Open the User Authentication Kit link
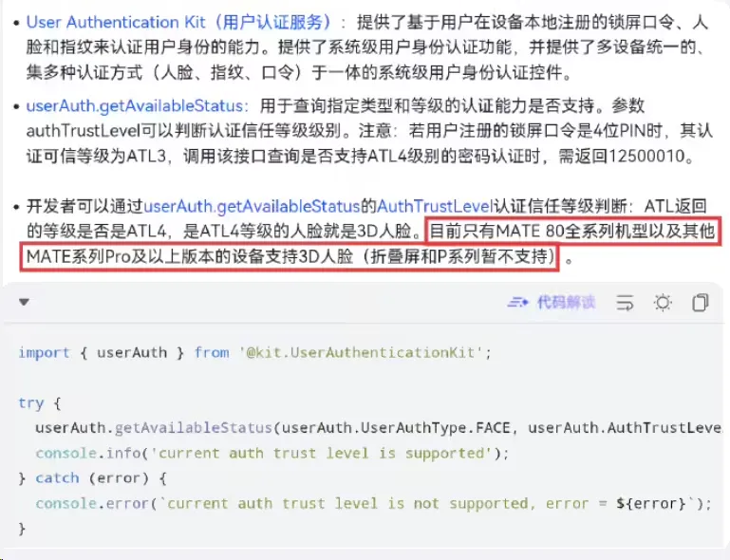 coord(178,23)
